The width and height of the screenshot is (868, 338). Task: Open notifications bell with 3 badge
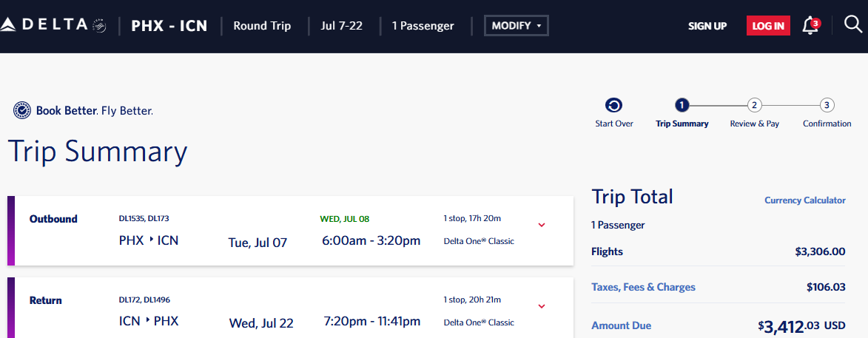click(810, 27)
